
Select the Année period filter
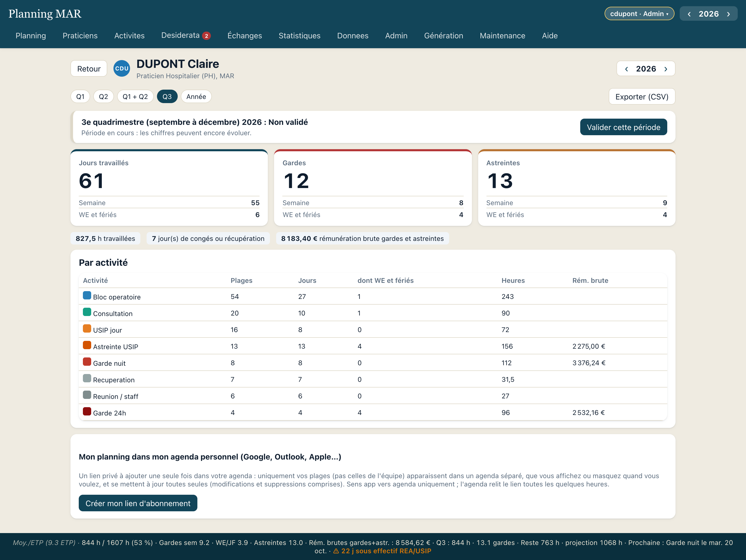[x=196, y=96]
